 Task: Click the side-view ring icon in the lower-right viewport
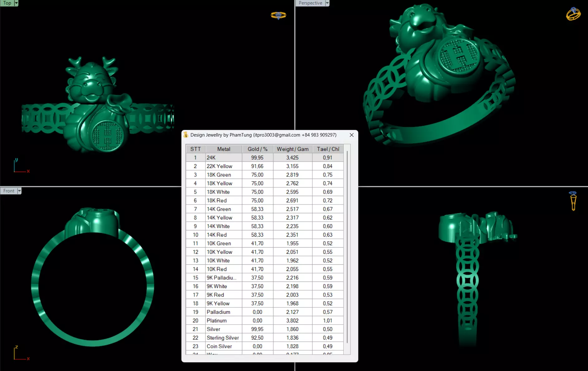[x=573, y=201]
